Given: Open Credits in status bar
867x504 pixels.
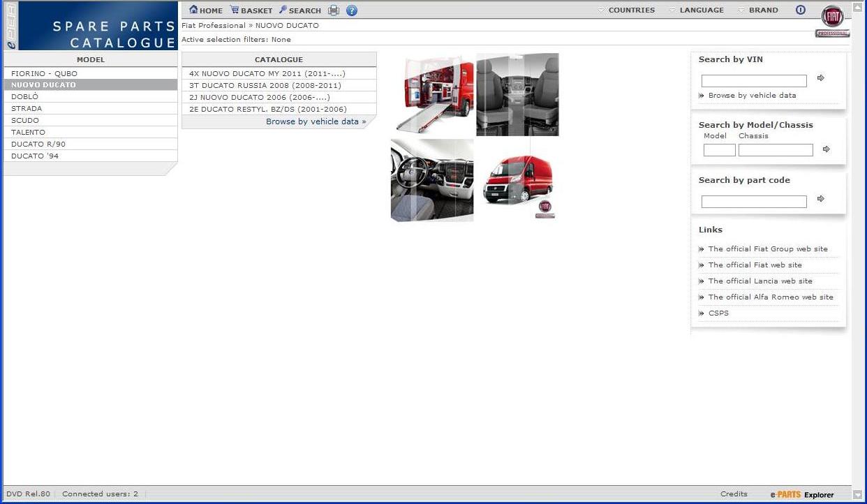Looking at the screenshot, I should 734,494.
